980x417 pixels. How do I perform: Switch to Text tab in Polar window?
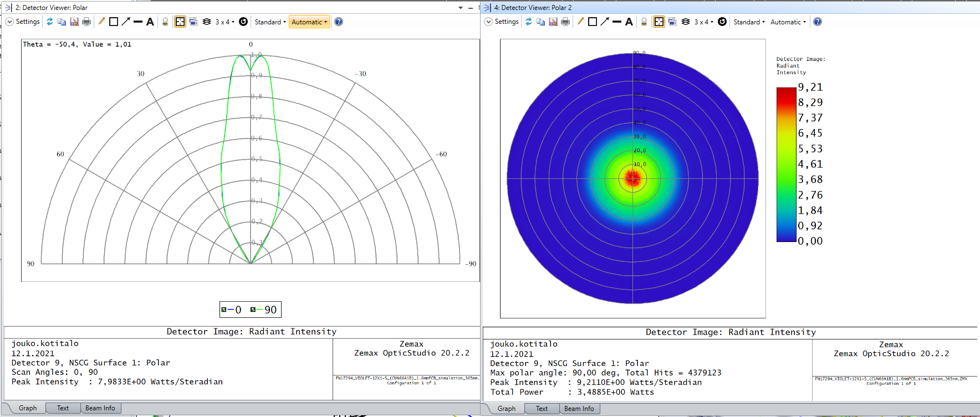63,408
